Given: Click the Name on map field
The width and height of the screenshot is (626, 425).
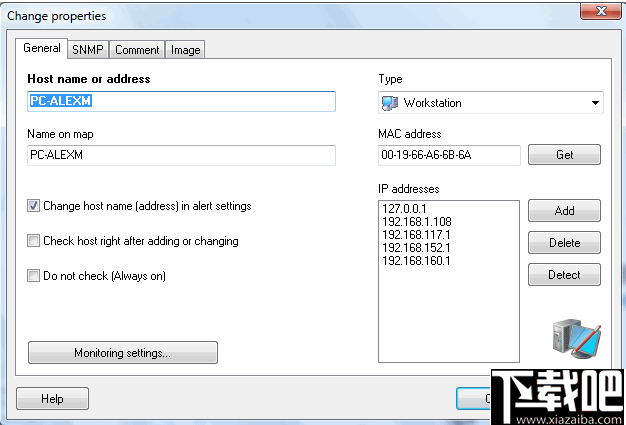Looking at the screenshot, I should coord(181,155).
